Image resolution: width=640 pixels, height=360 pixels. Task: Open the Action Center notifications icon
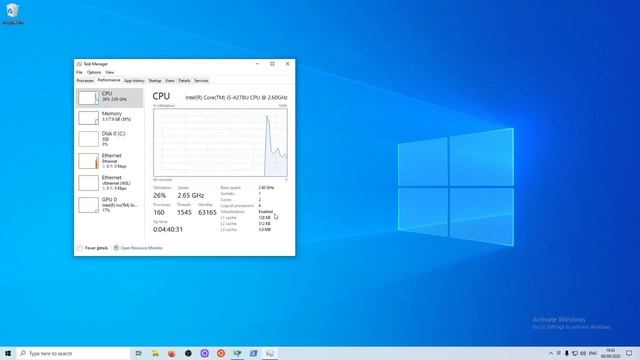(x=629, y=353)
